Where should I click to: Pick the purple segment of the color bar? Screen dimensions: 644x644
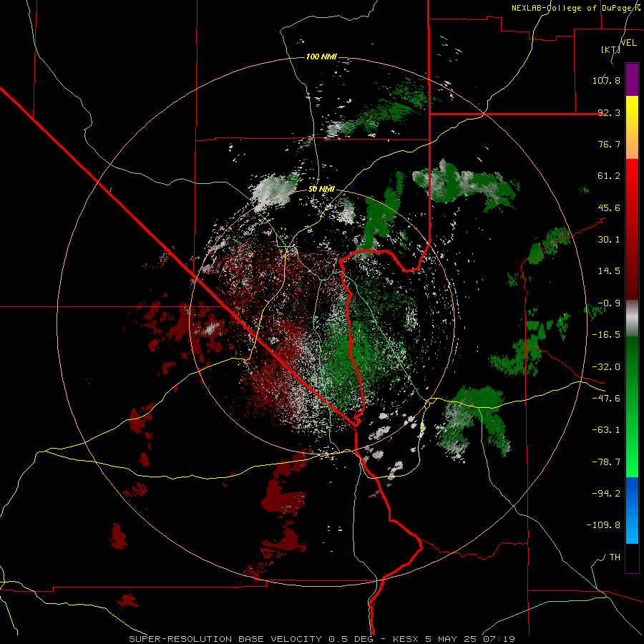632,79
